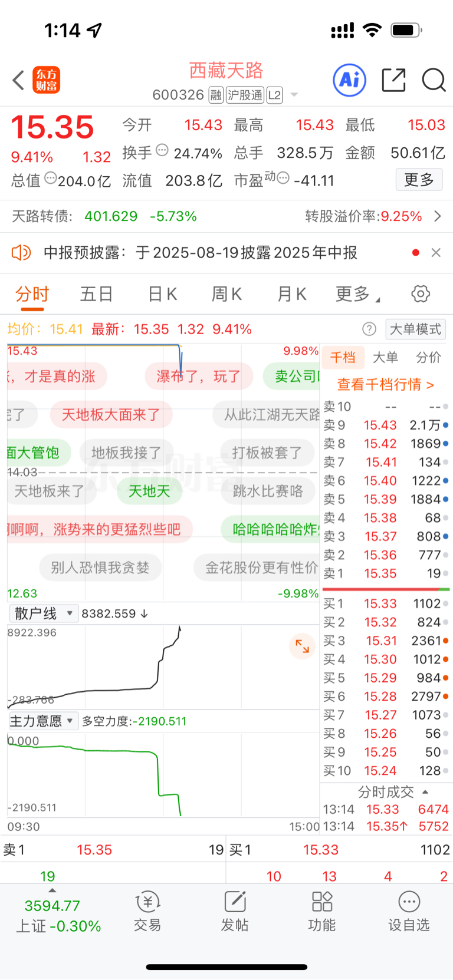
Task: Tap the back arrow icon
Action: tap(18, 80)
